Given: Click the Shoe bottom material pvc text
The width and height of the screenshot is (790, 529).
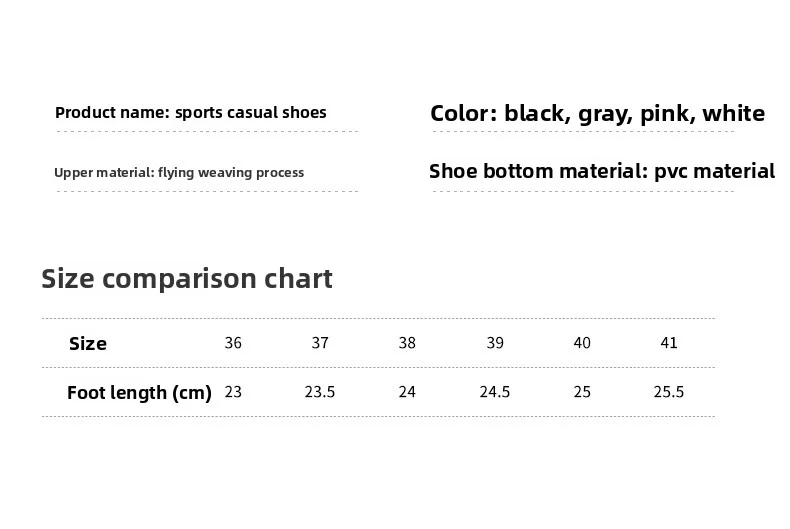Looking at the screenshot, I should pos(601,171).
